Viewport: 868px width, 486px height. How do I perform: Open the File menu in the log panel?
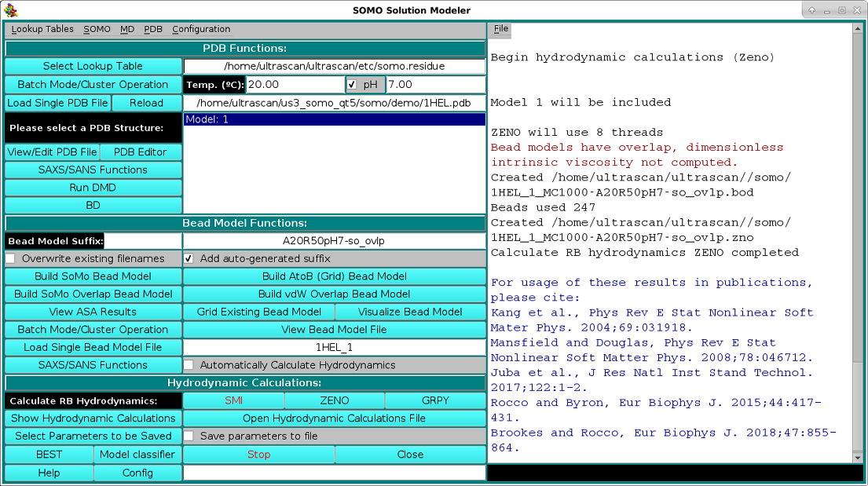click(x=501, y=29)
